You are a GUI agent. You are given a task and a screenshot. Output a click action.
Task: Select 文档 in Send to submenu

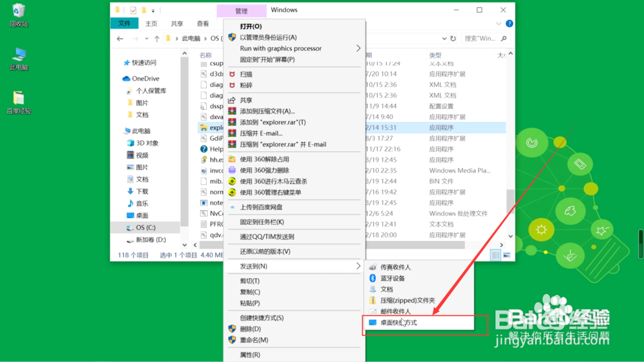tap(419, 289)
